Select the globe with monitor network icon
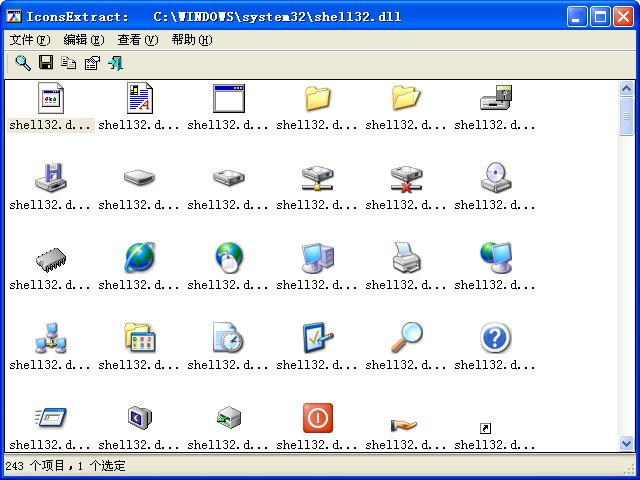Viewport: 640px width, 480px height. (496, 258)
